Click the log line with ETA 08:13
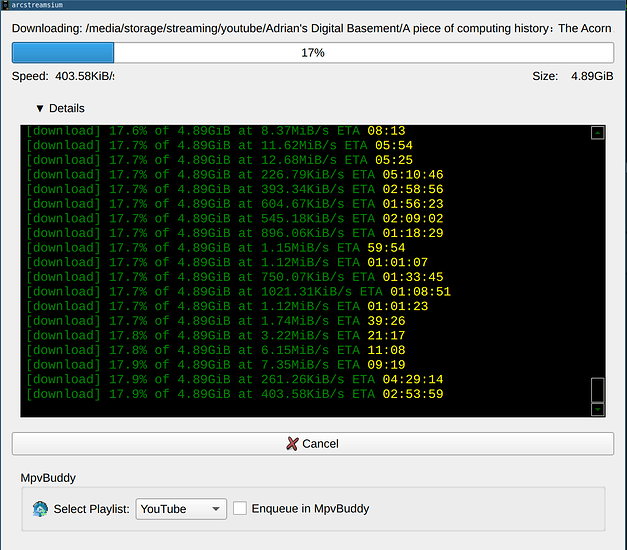Screen dimensions: 627x550 pos(216,131)
